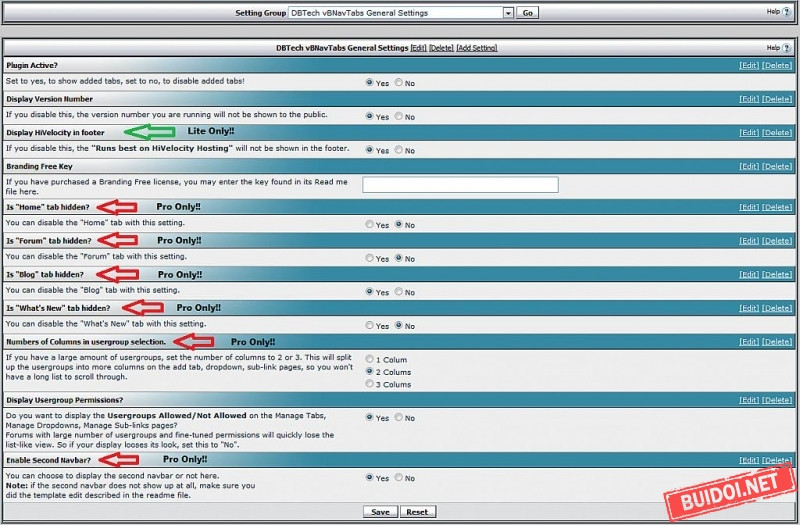Click Edit link in General Settings title
The width and height of the screenshot is (800, 525).
pyautogui.click(x=418, y=48)
